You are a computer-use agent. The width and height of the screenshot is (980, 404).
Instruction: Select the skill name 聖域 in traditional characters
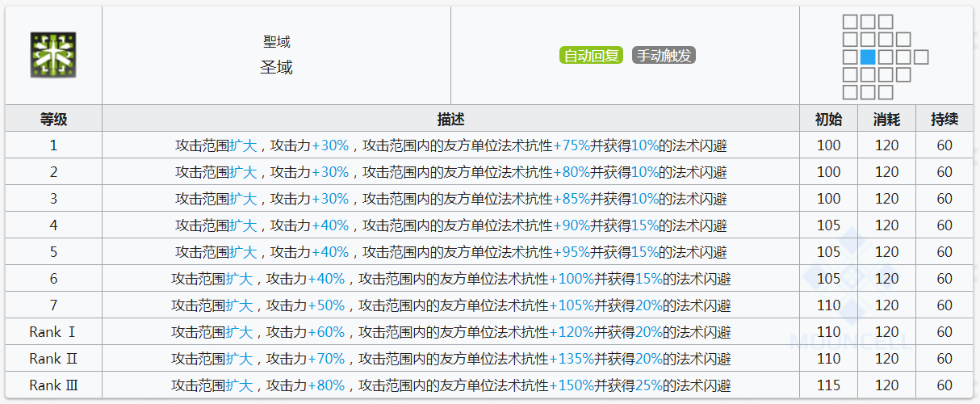click(276, 42)
